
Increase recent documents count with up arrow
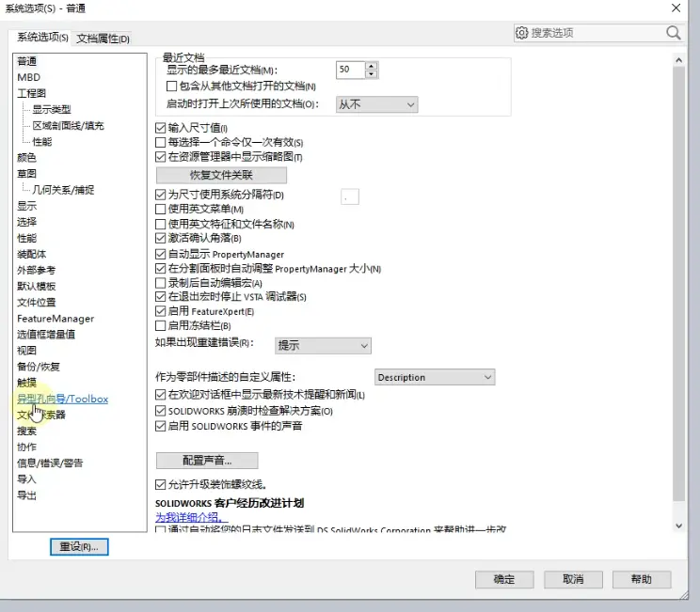(x=371, y=66)
